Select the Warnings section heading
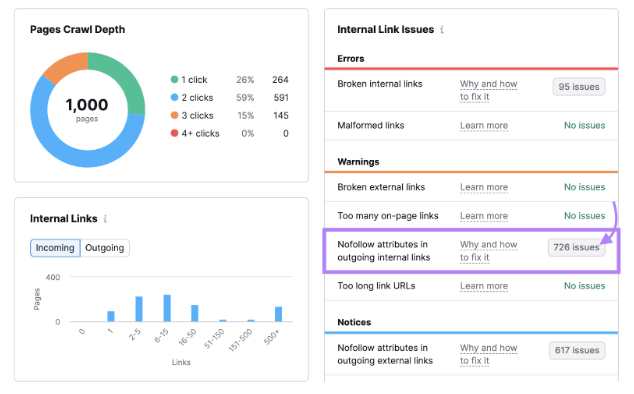 [x=358, y=162]
